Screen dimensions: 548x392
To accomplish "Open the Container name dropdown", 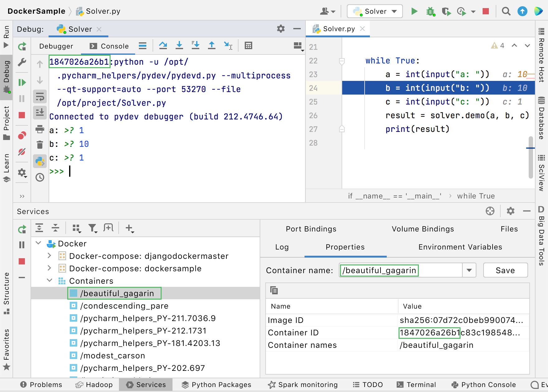I will point(469,270).
